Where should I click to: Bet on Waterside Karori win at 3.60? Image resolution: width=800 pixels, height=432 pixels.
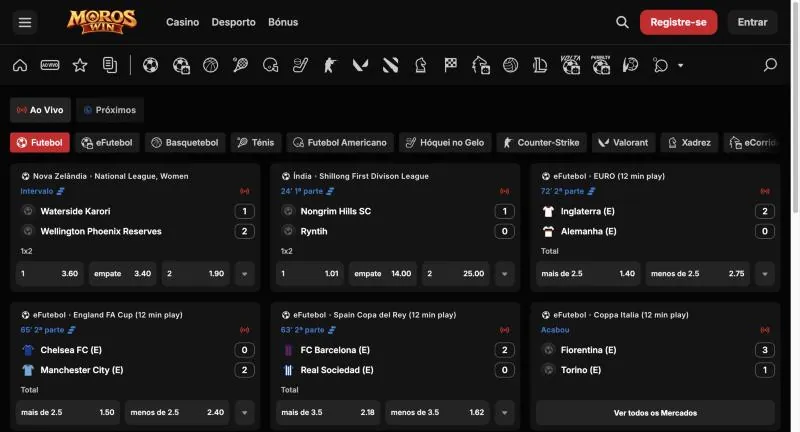pos(49,274)
